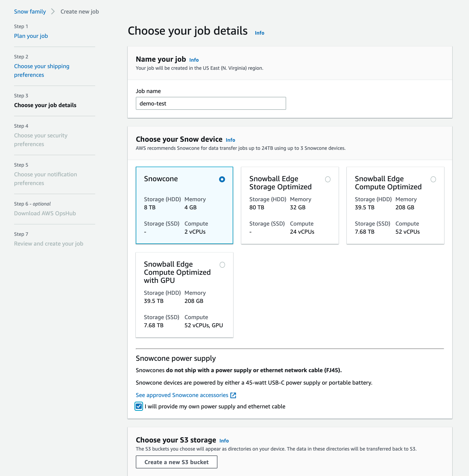
Task: Click Create a new S3 bucket button
Action: pos(176,462)
